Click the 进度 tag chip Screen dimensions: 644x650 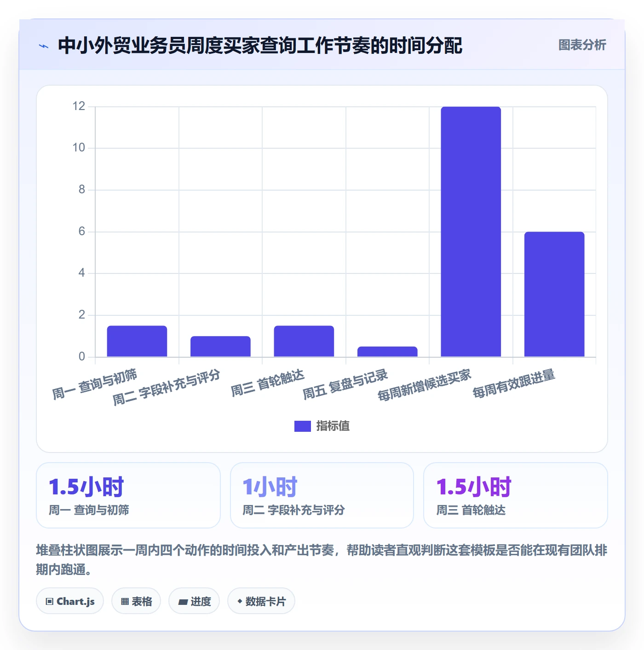(194, 601)
